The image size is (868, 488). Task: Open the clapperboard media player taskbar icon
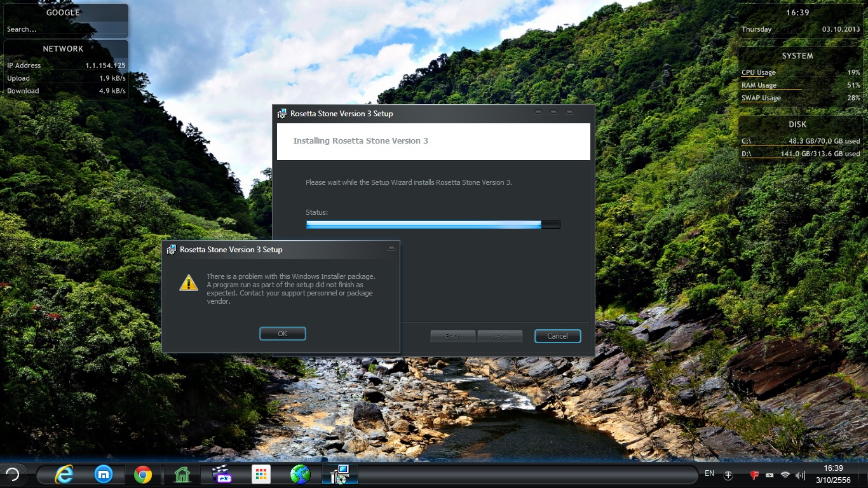[222, 474]
